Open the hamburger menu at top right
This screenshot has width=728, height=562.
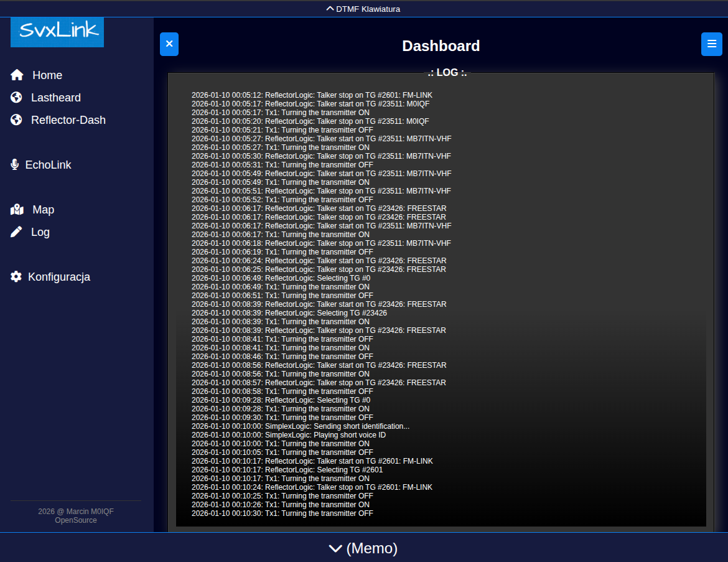pyautogui.click(x=712, y=44)
